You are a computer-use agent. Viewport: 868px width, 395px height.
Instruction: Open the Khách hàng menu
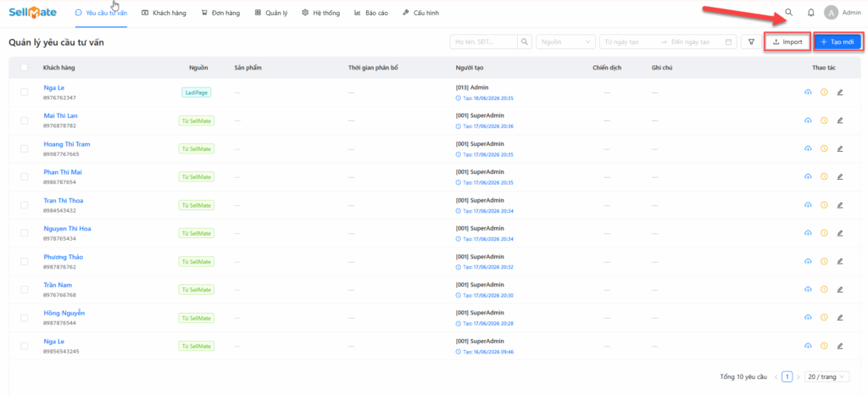pyautogui.click(x=164, y=13)
